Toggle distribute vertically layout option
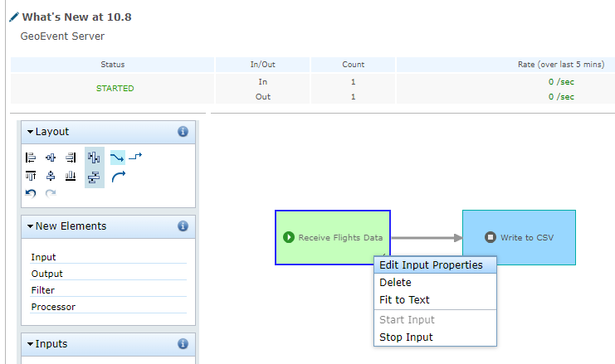 tap(94, 176)
